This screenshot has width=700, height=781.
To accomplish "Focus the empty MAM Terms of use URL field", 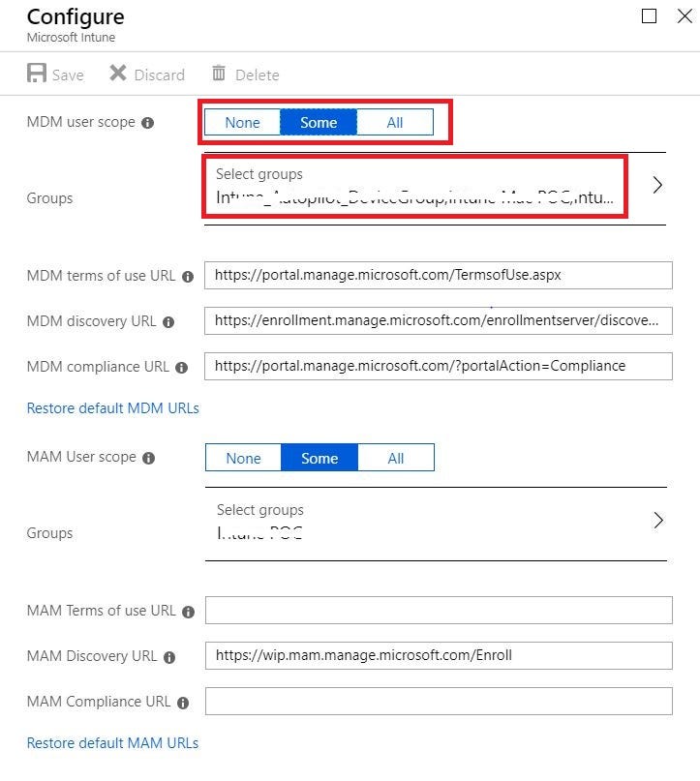I will (439, 610).
